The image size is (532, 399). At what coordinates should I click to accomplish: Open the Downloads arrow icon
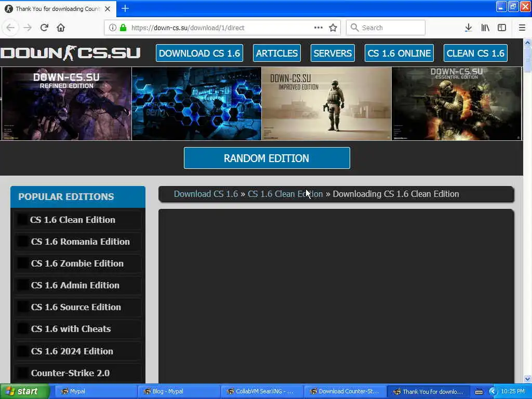[x=468, y=28]
